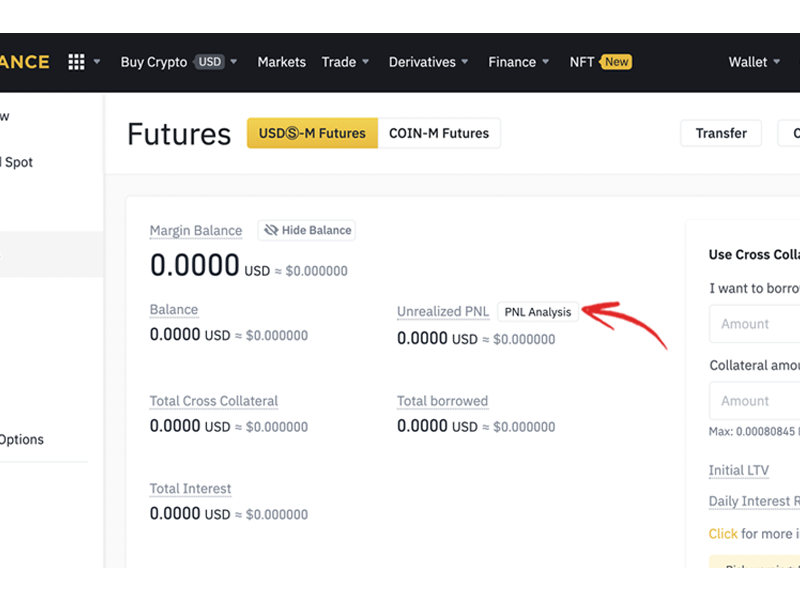
Task: Expand the Finance dropdown arrow
Action: (x=545, y=62)
